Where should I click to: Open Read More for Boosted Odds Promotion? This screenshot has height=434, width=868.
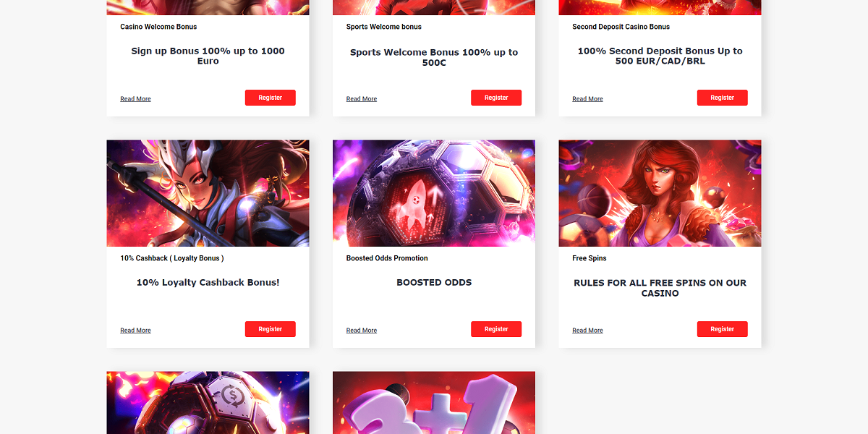[362, 331]
